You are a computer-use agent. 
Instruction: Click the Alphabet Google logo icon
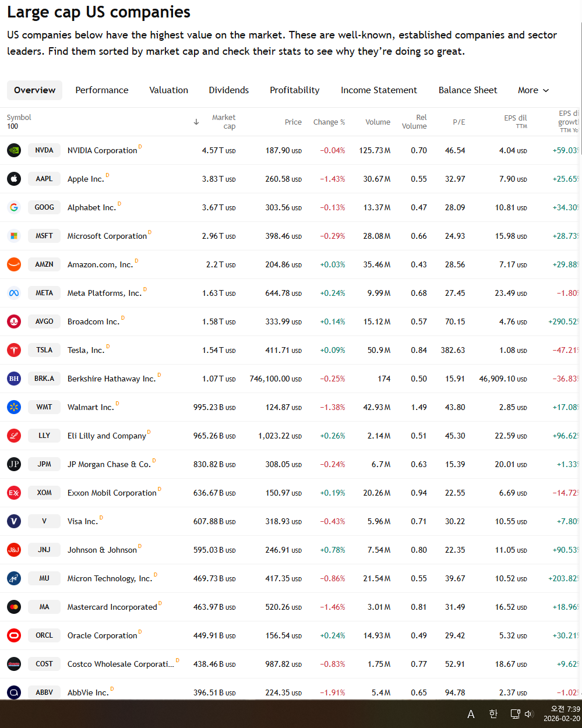pos(14,207)
